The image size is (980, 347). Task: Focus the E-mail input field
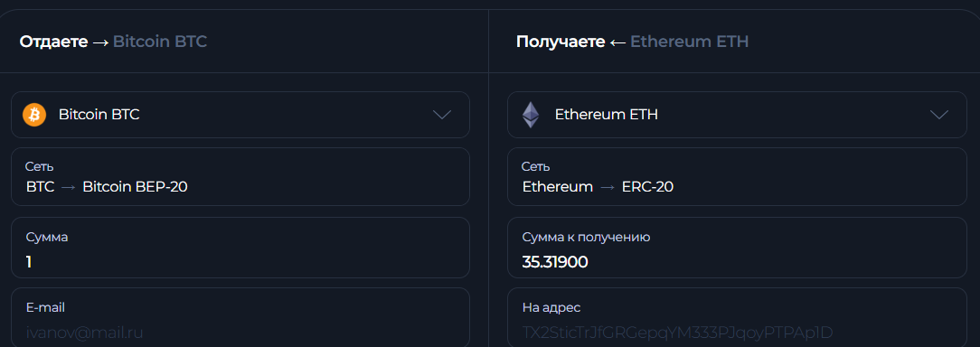click(x=240, y=317)
